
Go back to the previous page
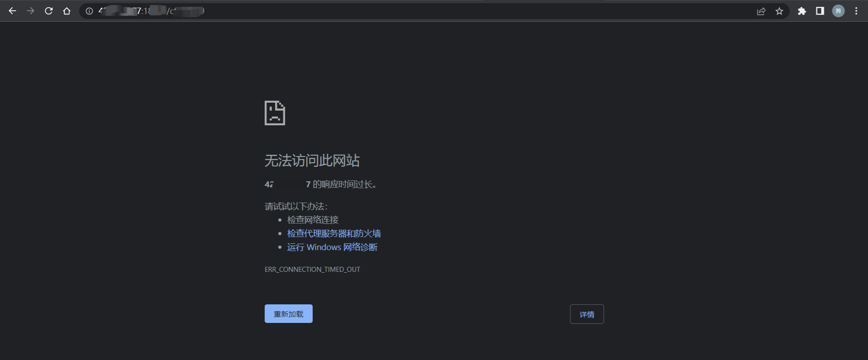tap(12, 11)
